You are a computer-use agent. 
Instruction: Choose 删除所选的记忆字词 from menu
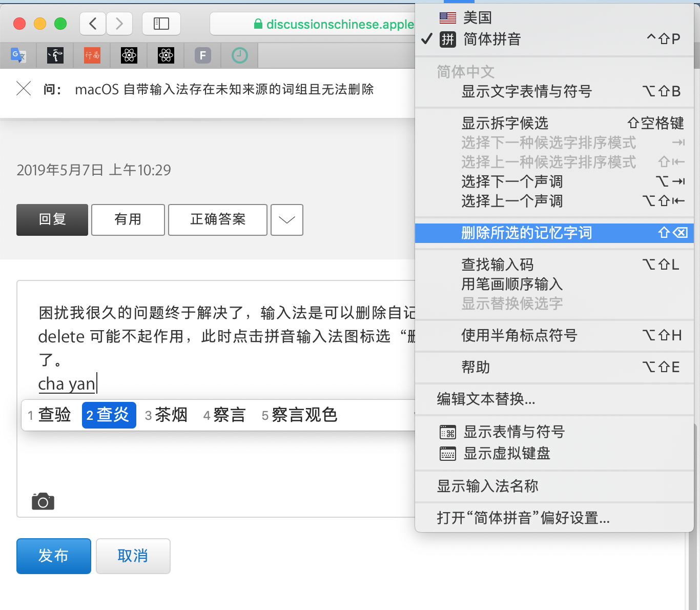(x=526, y=233)
